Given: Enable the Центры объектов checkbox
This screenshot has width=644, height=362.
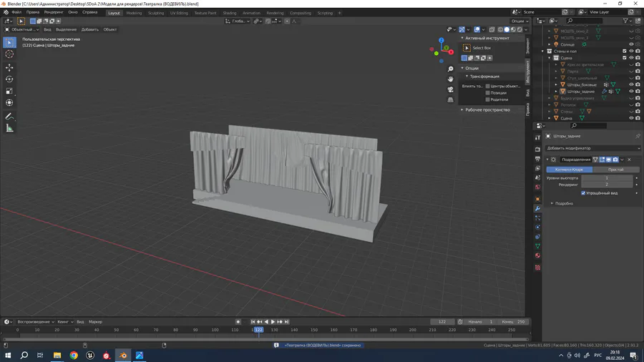Looking at the screenshot, I should [488, 86].
